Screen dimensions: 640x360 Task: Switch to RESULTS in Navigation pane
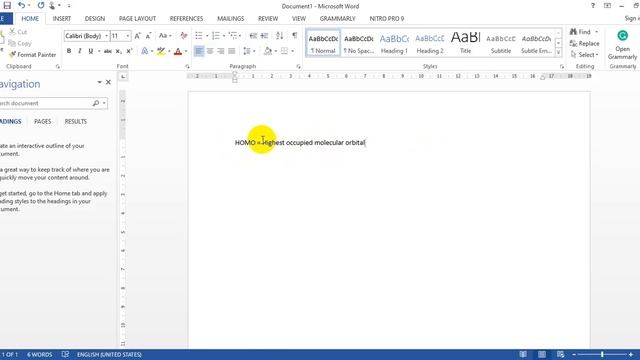click(76, 122)
